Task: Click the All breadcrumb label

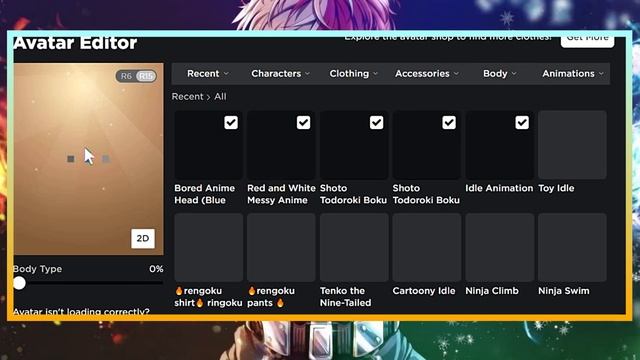Action: [x=220, y=97]
